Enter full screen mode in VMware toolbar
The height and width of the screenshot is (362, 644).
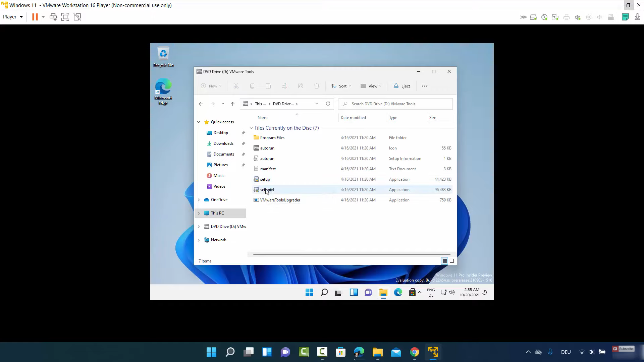[x=65, y=17]
